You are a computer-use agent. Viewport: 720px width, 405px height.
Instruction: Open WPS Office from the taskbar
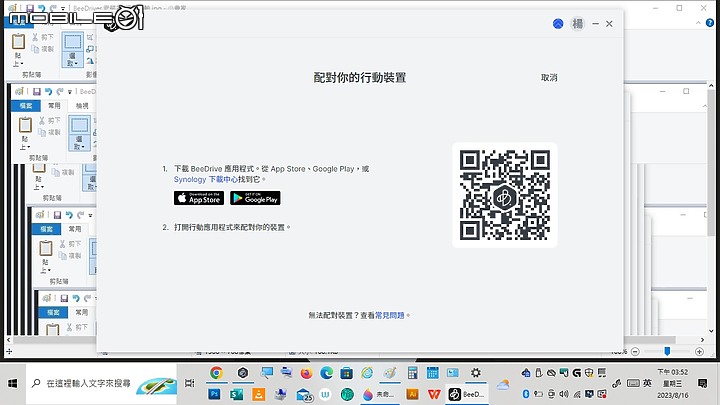point(434,394)
